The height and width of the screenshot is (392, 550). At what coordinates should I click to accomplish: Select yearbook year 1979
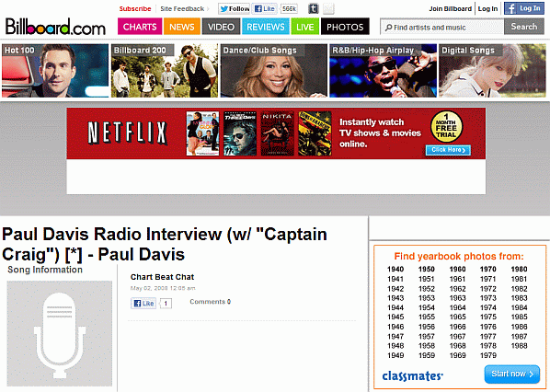click(x=487, y=355)
